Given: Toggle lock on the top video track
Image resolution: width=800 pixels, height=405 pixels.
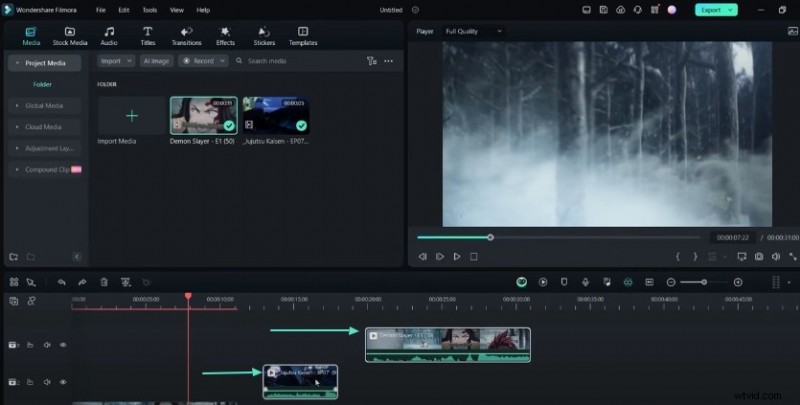Looking at the screenshot, I should pos(31,345).
